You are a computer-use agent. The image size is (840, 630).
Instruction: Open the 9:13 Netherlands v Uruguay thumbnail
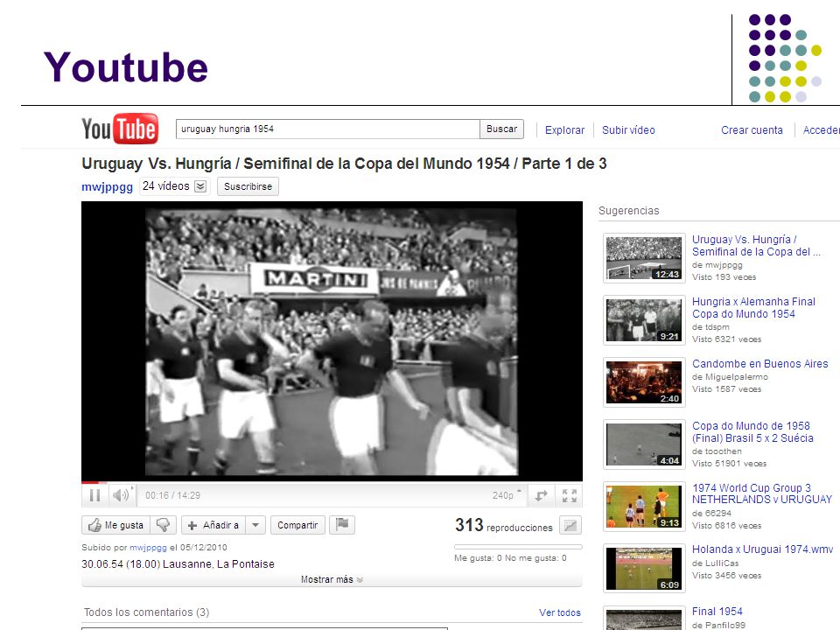(x=644, y=507)
